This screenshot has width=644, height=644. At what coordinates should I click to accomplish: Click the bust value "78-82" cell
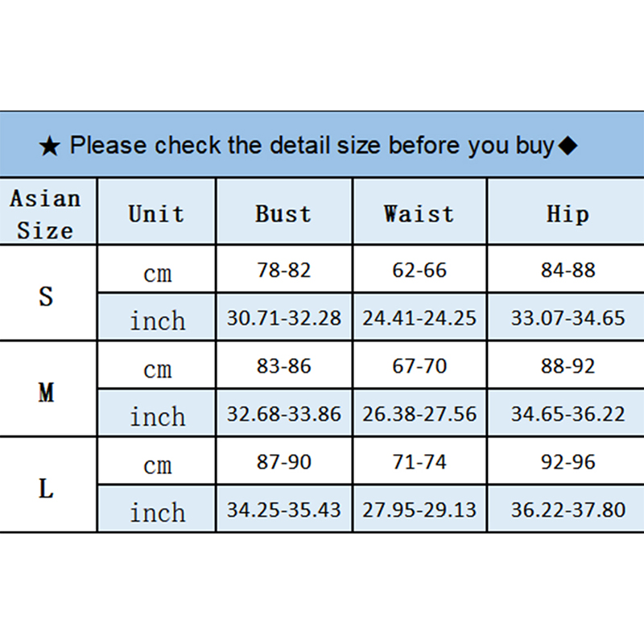(x=283, y=270)
